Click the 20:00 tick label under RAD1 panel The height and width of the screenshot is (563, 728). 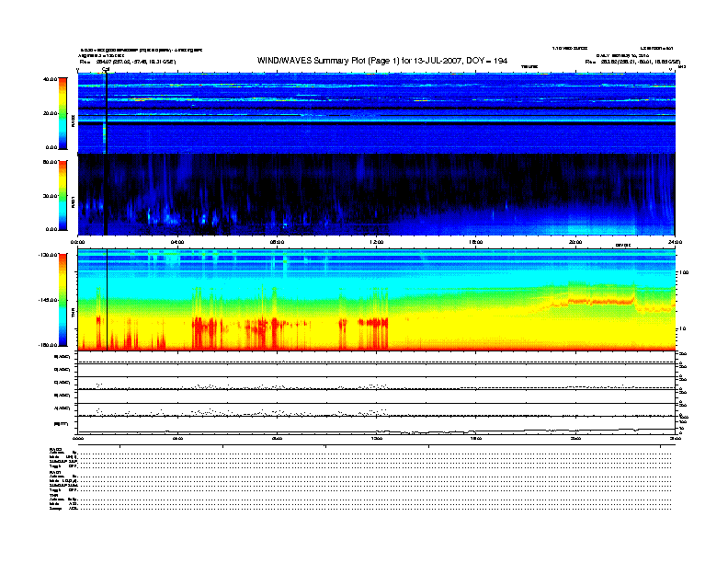[575, 242]
